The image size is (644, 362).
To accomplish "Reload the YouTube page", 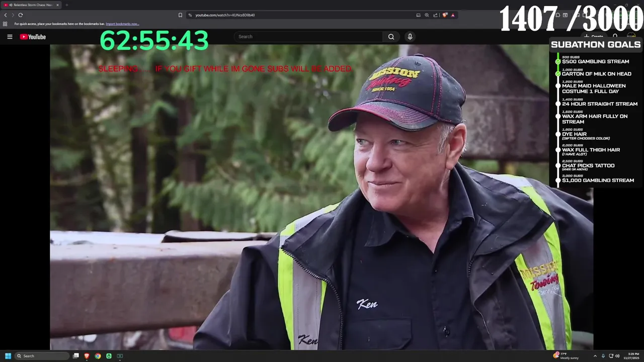I will pyautogui.click(x=20, y=15).
